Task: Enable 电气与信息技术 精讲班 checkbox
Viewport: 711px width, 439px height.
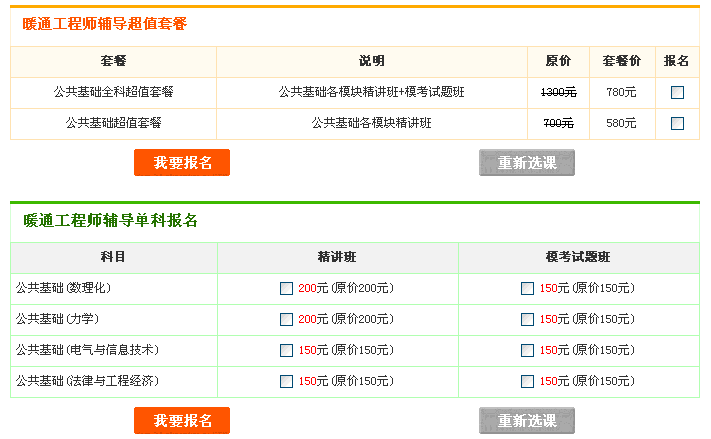Action: point(287,351)
